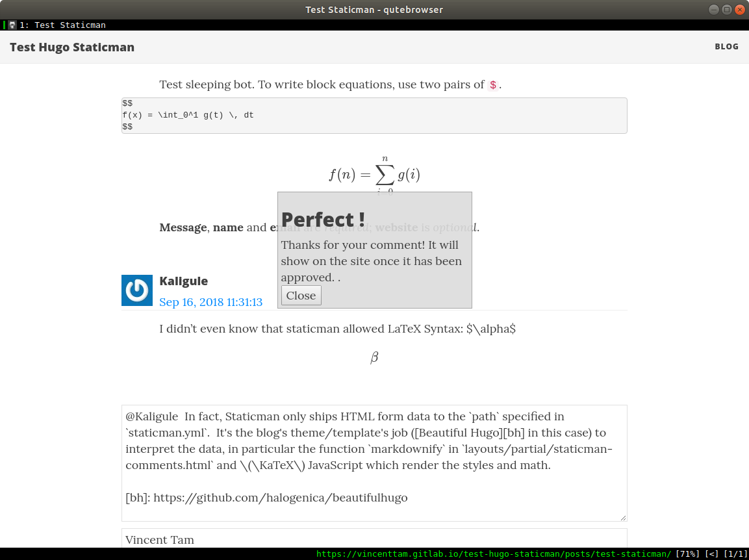Viewport: 749px width, 560px height.
Task: Click the red inline $ code snippet
Action: [493, 85]
